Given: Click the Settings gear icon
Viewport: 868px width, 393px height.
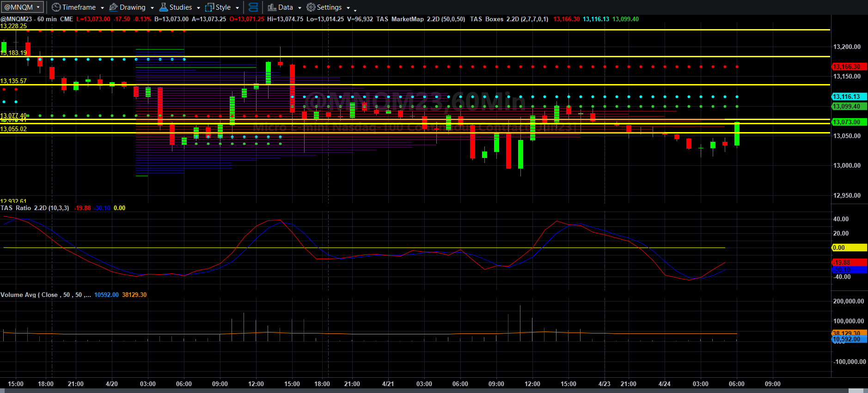Looking at the screenshot, I should 311,7.
